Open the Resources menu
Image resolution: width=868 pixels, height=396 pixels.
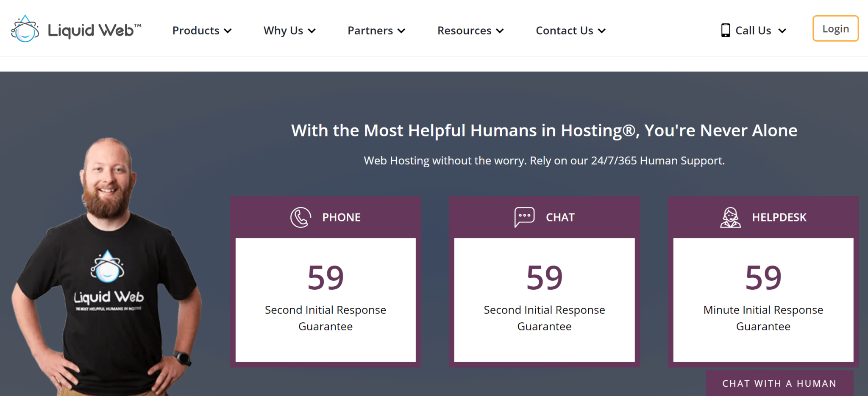(470, 30)
